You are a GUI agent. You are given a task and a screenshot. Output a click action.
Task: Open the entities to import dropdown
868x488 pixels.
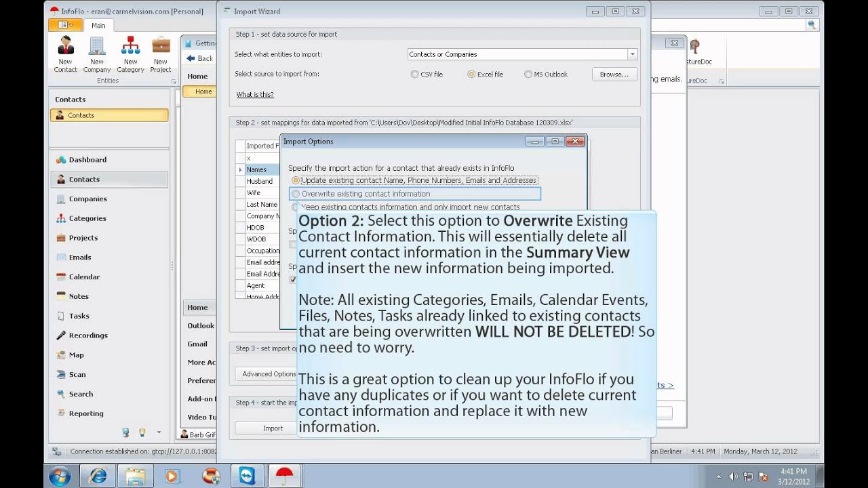pyautogui.click(x=632, y=54)
